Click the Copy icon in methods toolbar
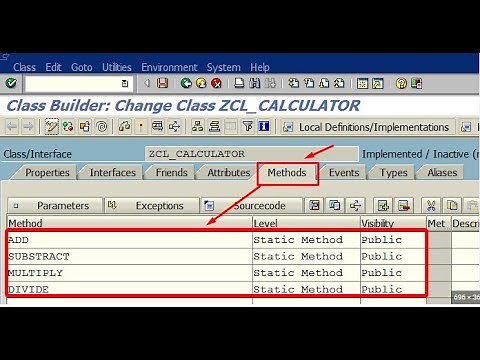The image size is (480, 360). [452, 206]
